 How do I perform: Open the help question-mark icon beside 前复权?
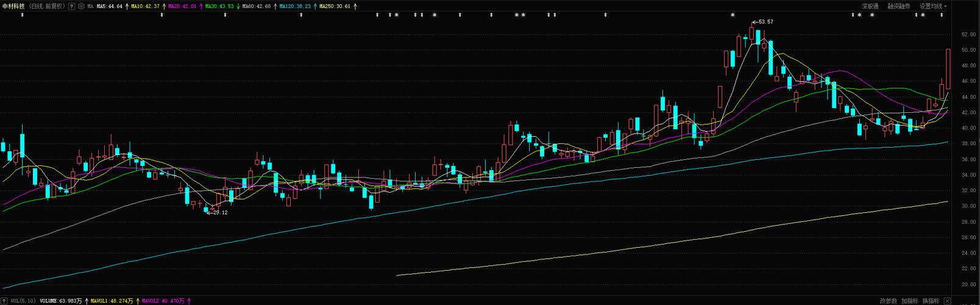[x=72, y=6]
